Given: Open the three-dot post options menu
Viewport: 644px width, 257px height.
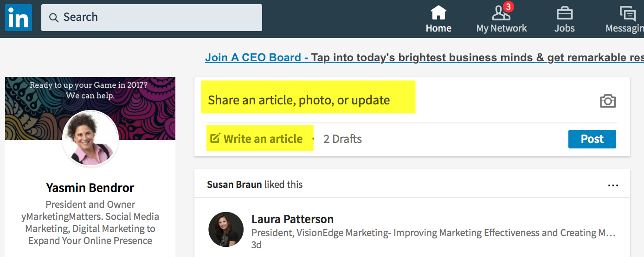Looking at the screenshot, I should pos(613,185).
